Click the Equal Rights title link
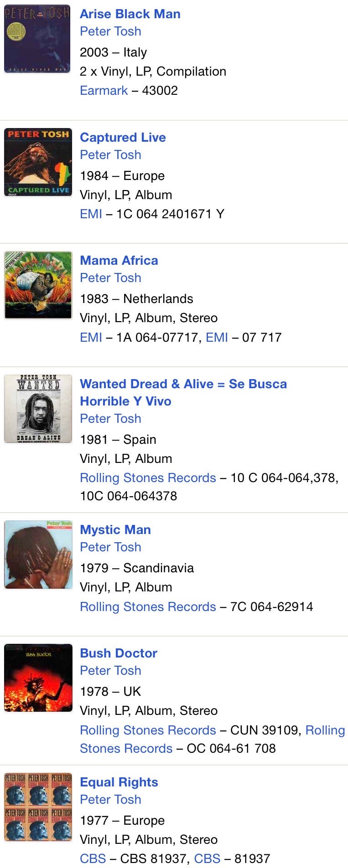The width and height of the screenshot is (348, 868). (x=119, y=782)
